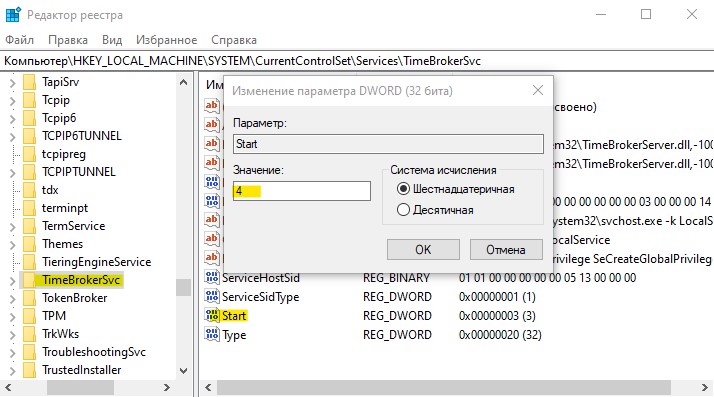This screenshot has width=714, height=397.
Task: Open the Правка menu
Action: pyautogui.click(x=68, y=40)
